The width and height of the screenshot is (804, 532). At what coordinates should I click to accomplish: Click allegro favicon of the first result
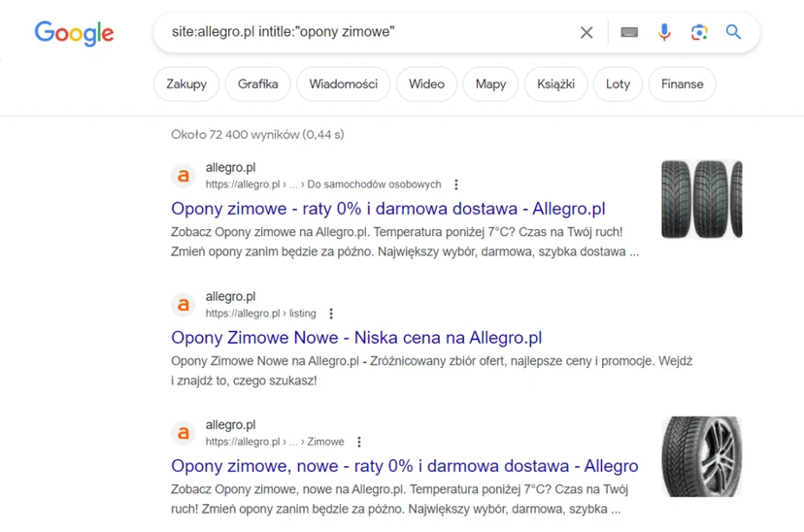click(x=184, y=176)
